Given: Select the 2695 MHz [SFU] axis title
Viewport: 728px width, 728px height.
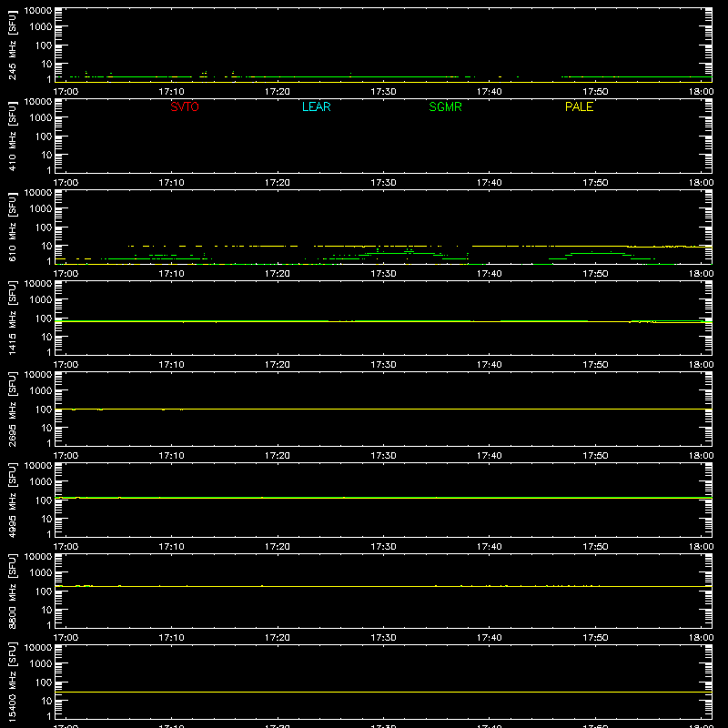Looking at the screenshot, I should 12,409.
